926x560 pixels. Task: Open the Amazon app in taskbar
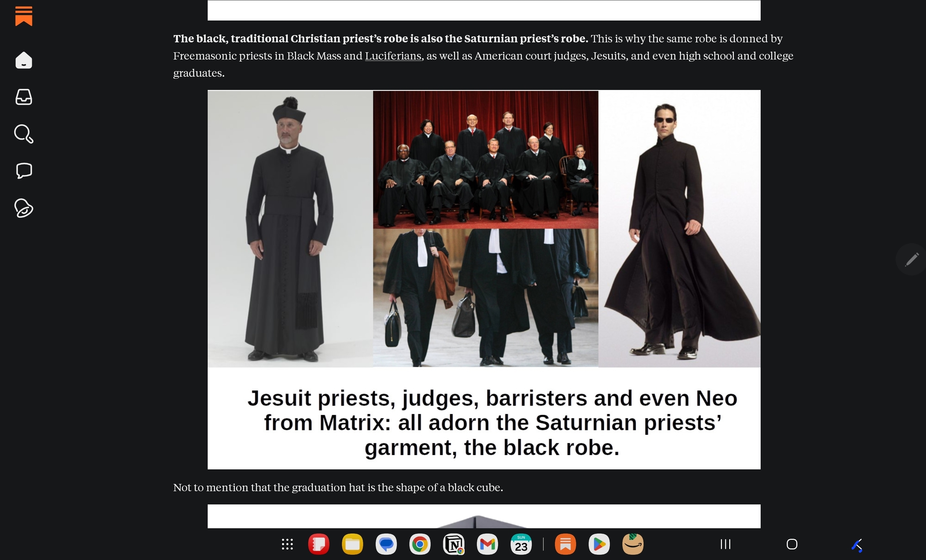(633, 544)
